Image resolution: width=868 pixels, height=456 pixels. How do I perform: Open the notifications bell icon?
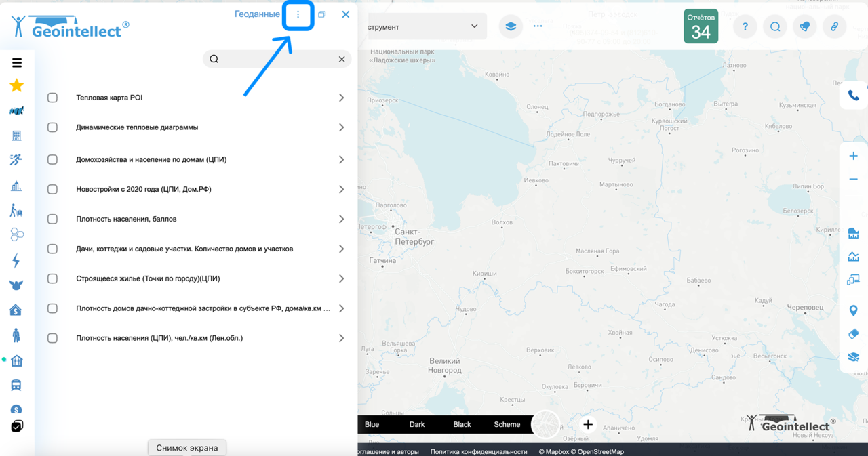[804, 26]
